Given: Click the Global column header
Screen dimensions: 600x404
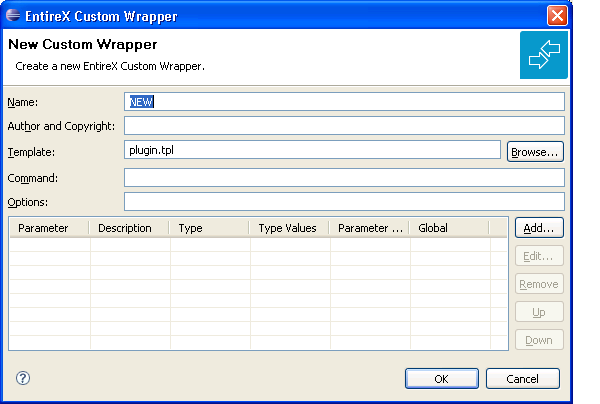Looking at the screenshot, I should (x=449, y=228).
